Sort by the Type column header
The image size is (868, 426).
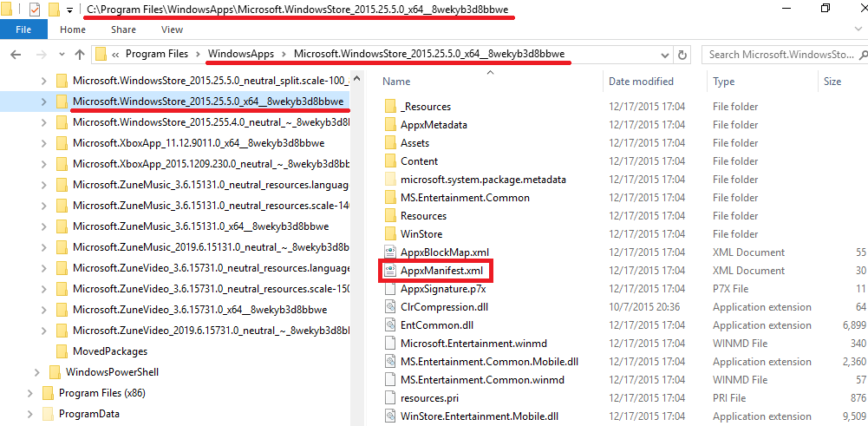(x=723, y=82)
